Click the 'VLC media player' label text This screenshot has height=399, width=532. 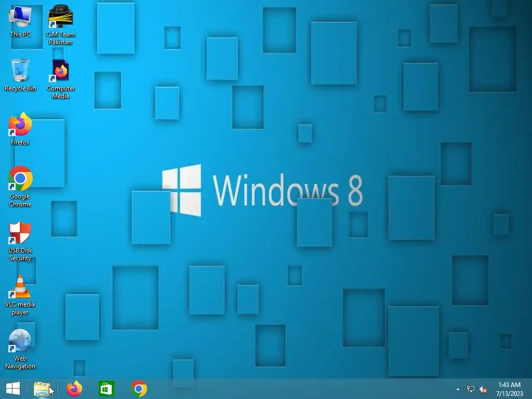pyautogui.click(x=20, y=309)
